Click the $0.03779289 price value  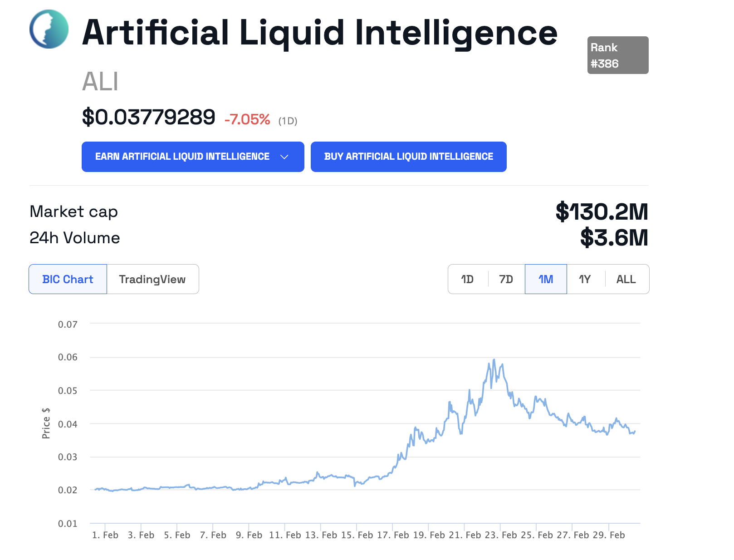pos(148,117)
